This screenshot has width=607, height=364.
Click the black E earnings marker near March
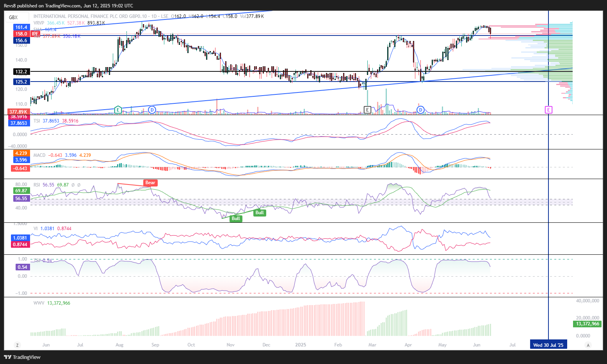pos(367,110)
